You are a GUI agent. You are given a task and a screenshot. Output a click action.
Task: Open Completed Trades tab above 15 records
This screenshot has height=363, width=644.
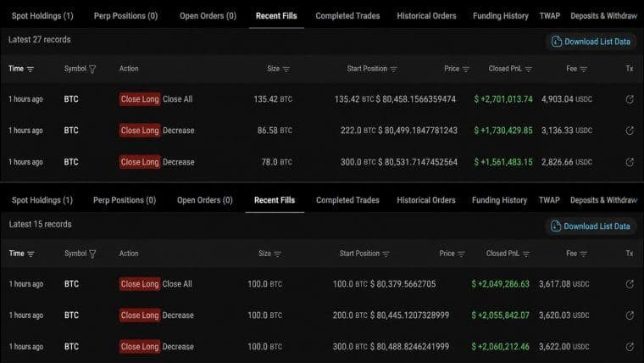(x=347, y=200)
